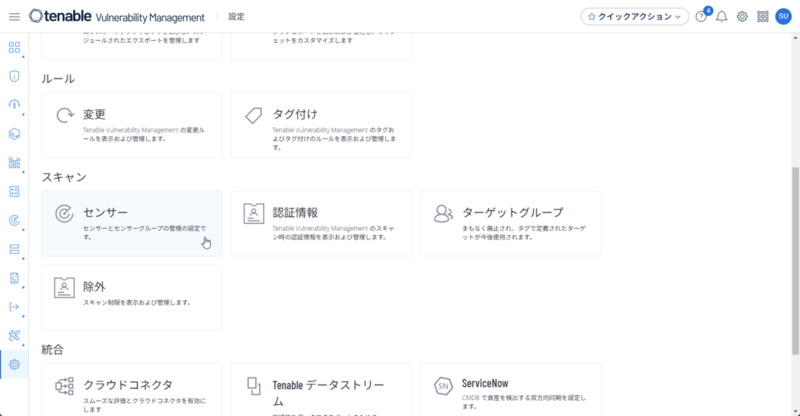Open the radar scans icon in sidebar
The width and height of the screenshot is (800, 416).
tap(14, 220)
